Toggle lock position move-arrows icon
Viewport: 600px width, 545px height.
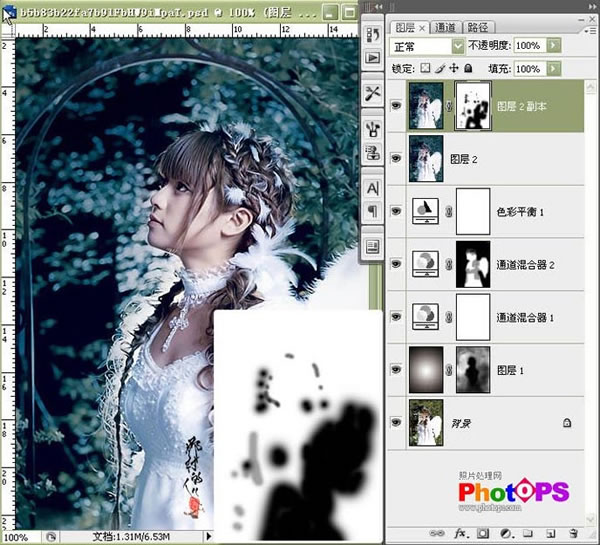(454, 69)
